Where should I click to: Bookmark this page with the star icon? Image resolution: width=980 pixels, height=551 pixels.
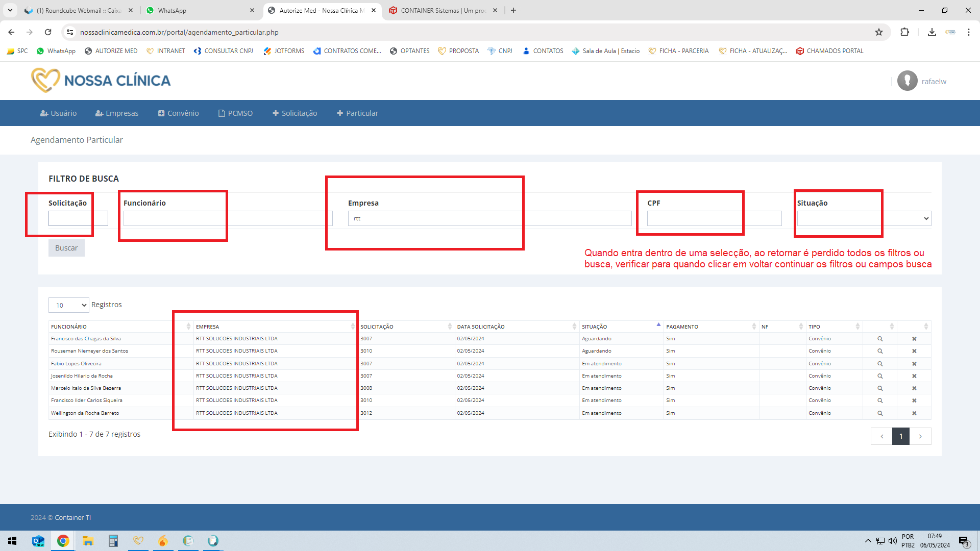coord(879,32)
